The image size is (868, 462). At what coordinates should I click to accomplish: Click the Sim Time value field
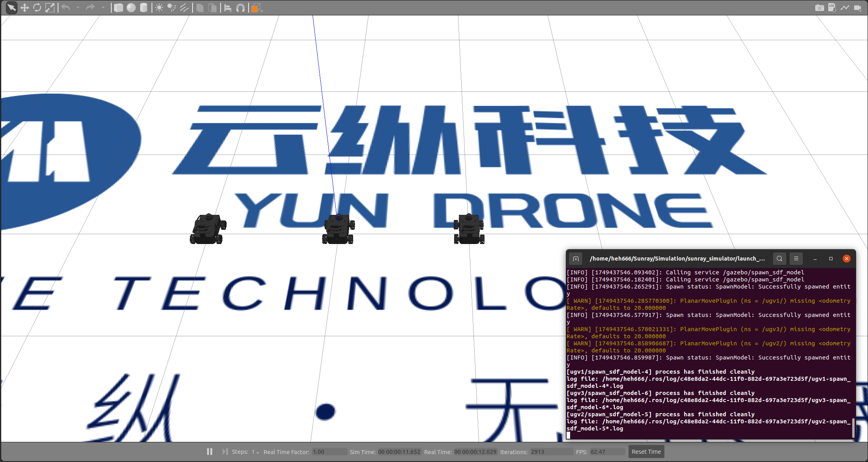tap(399, 452)
